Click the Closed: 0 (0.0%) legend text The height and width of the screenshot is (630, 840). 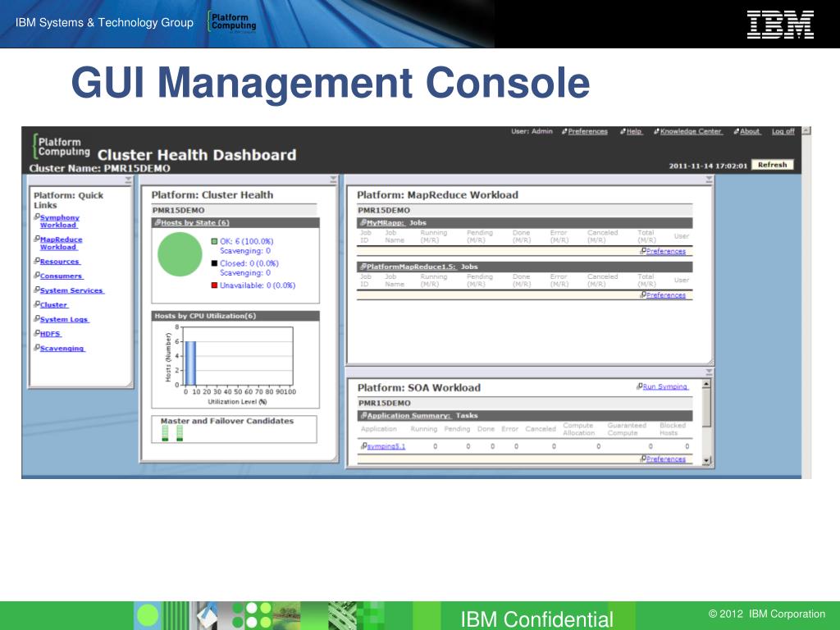click(249, 263)
